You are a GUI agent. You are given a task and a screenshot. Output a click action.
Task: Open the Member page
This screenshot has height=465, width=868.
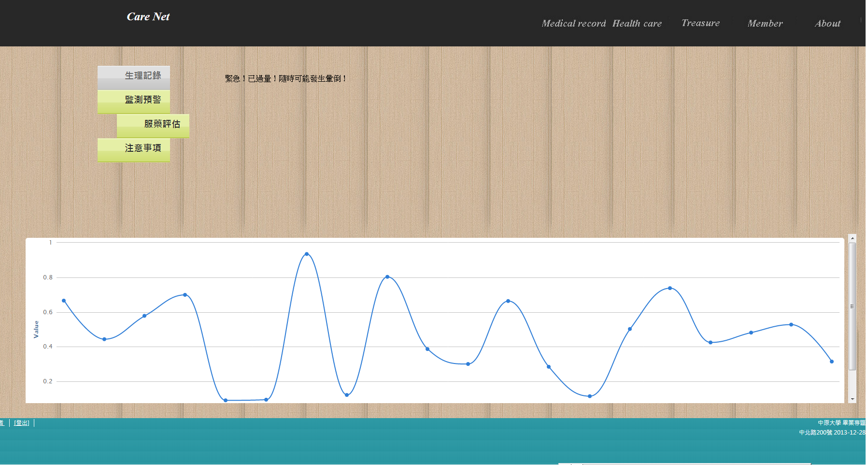765,24
